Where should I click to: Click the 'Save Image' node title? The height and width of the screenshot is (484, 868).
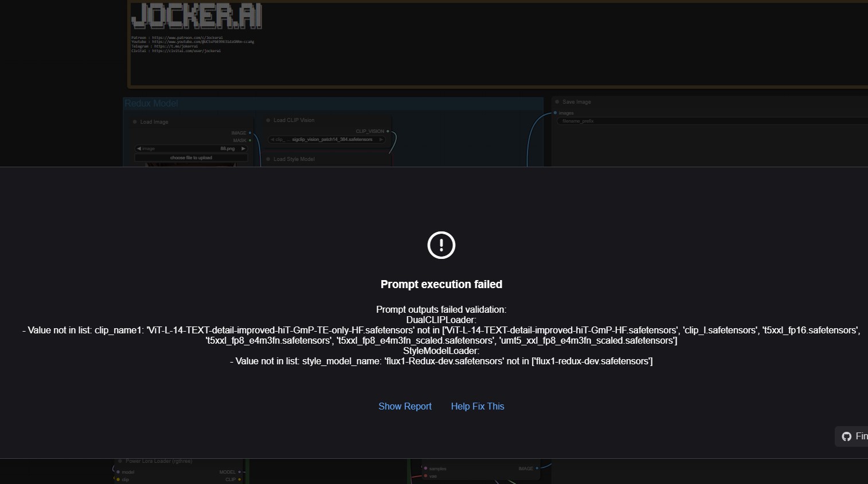[577, 102]
